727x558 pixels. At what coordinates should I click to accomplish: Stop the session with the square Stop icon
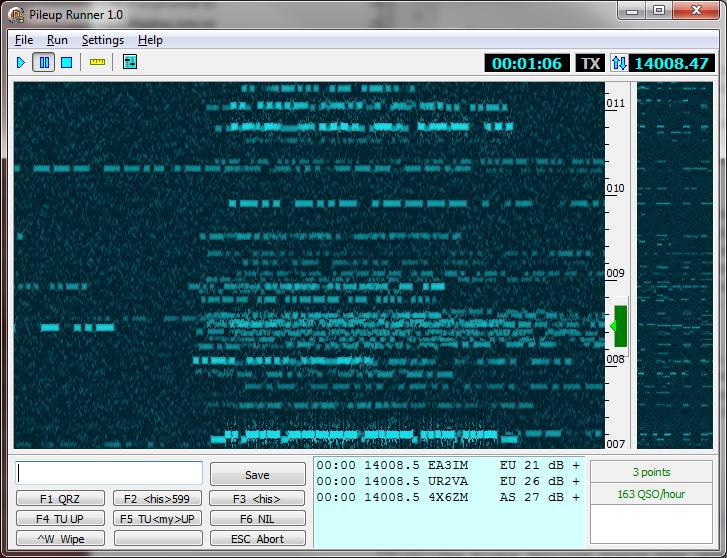tap(67, 62)
